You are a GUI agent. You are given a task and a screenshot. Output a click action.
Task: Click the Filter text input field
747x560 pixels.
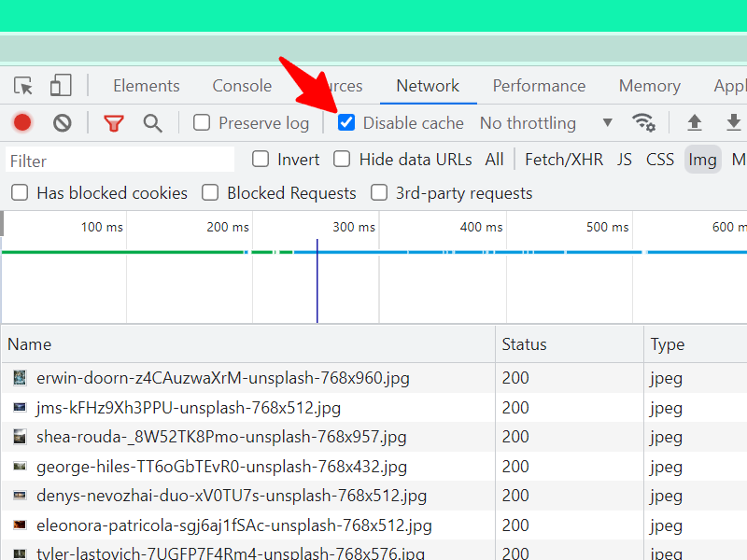[120, 161]
